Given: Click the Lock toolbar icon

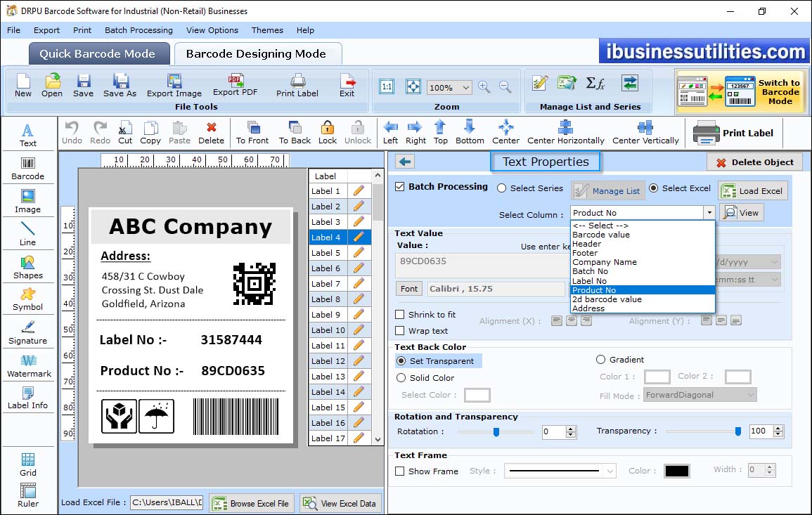Looking at the screenshot, I should tap(328, 133).
